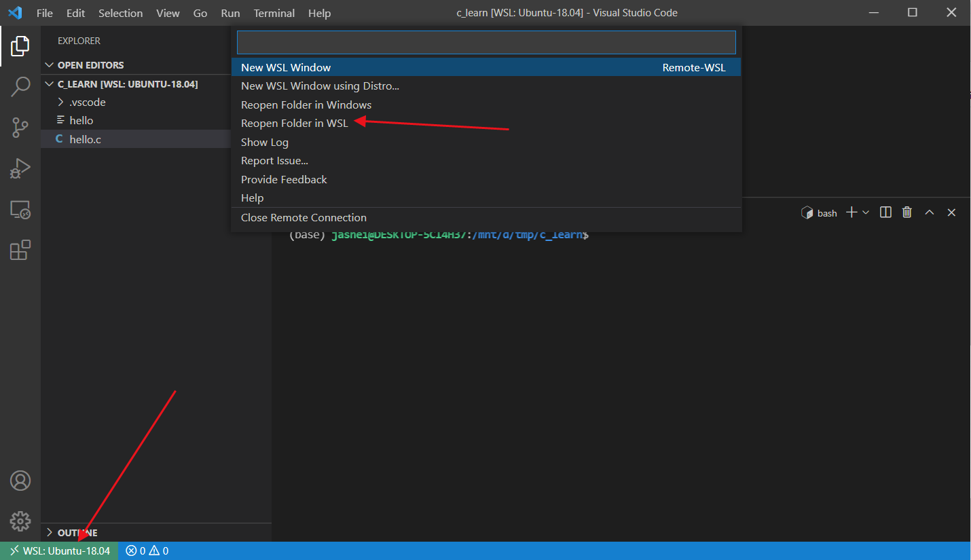Click the VS Code logo icon
The image size is (971, 560).
[x=15, y=13]
